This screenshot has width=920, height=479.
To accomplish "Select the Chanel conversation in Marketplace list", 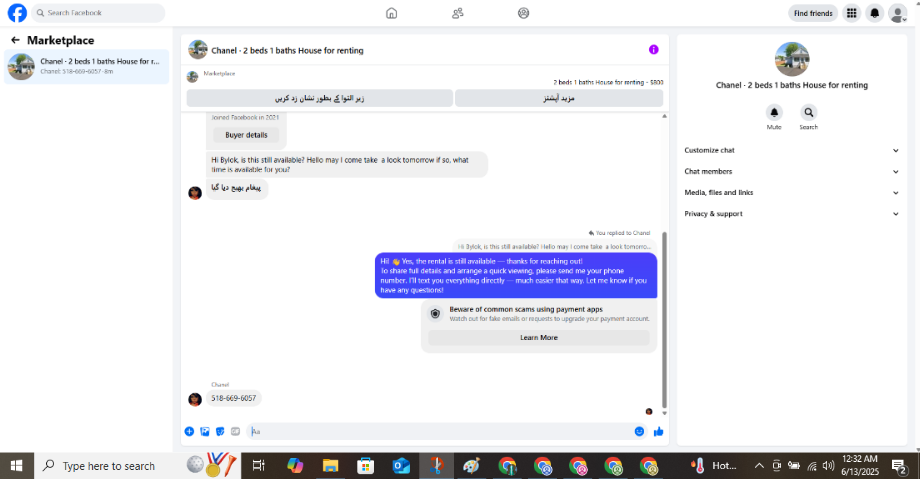I will (86, 66).
